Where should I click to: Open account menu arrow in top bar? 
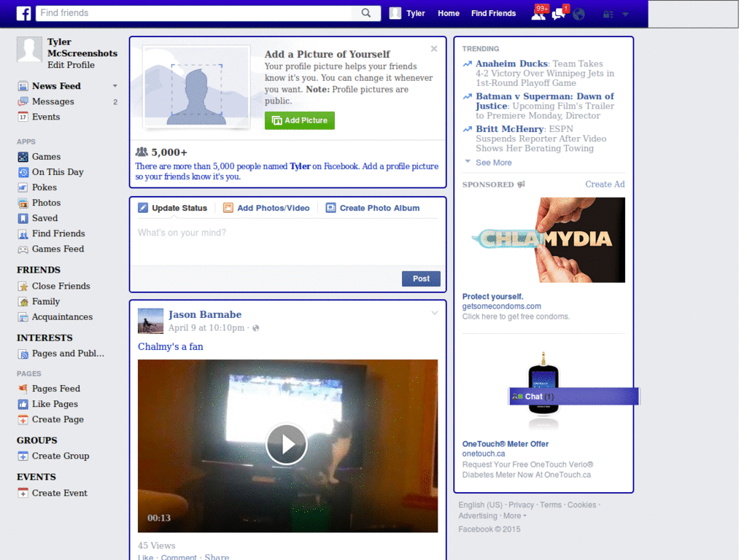625,15
